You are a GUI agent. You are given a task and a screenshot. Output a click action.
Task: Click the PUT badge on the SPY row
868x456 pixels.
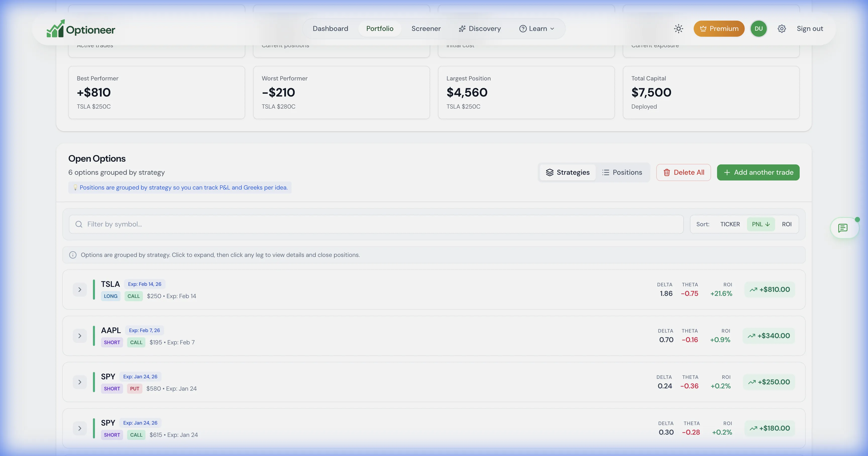click(x=134, y=389)
